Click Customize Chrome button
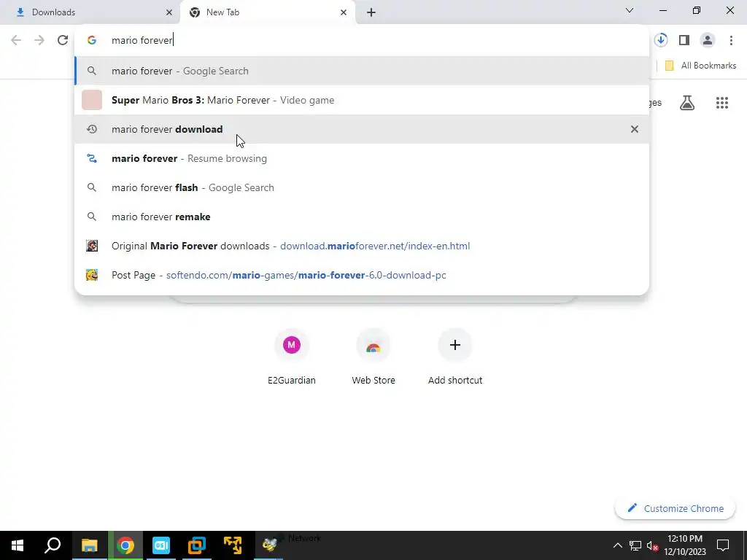This screenshot has width=747, height=560. (x=676, y=508)
